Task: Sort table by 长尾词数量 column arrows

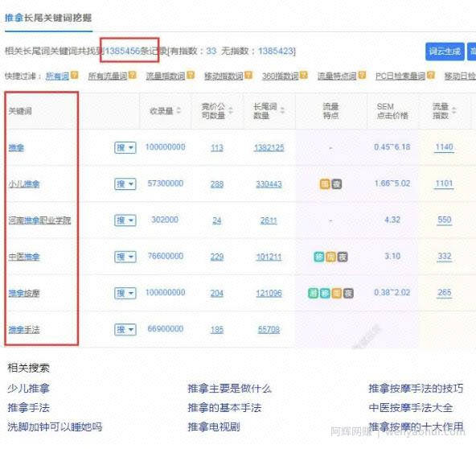Action: tap(282, 110)
